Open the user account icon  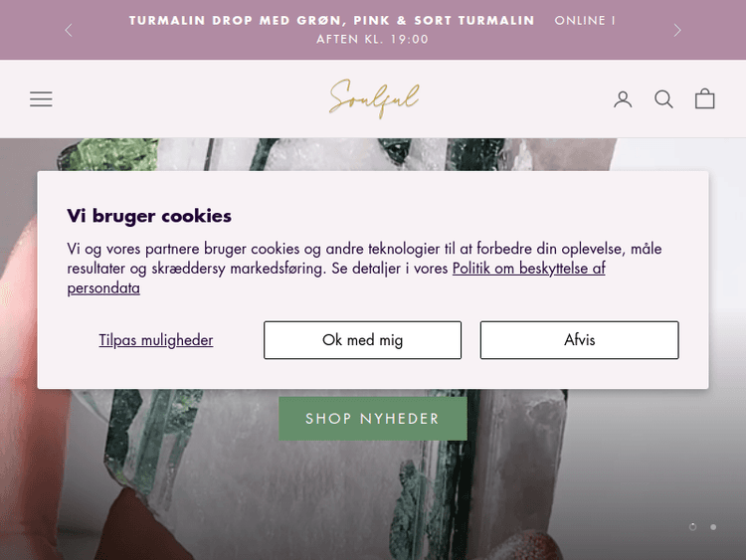click(x=623, y=99)
